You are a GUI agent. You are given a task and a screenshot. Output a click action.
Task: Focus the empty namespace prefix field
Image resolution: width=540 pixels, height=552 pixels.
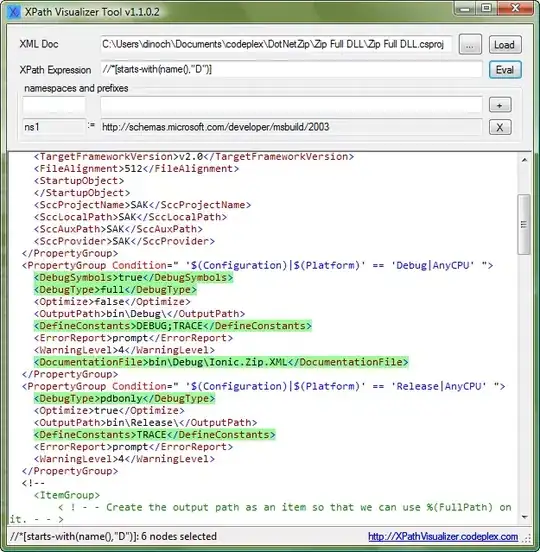pos(54,105)
